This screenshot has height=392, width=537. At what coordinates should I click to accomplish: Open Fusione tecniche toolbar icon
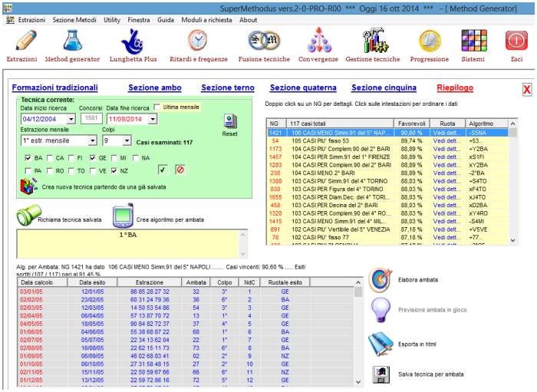pos(264,41)
